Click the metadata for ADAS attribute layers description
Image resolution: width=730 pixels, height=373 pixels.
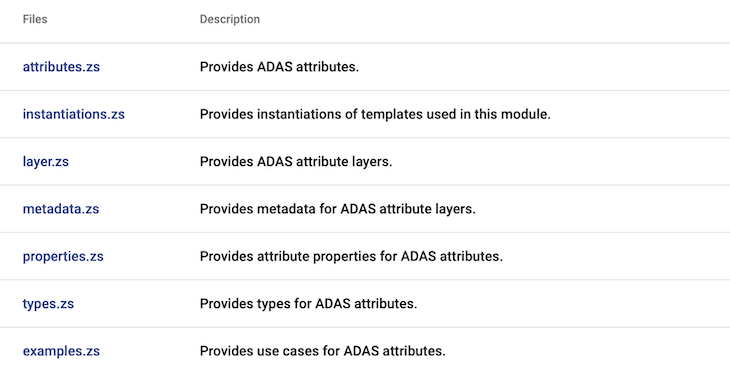pos(338,209)
